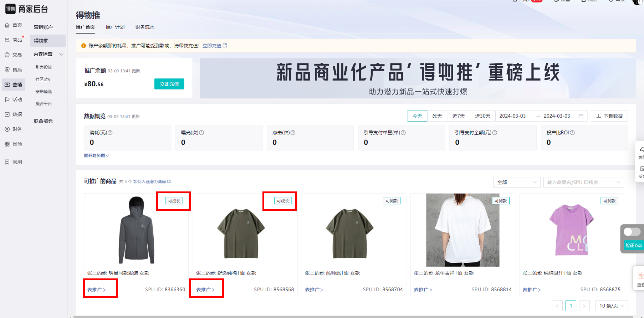The image size is (644, 318).
Task: Click 立即充值 link in the warning notice
Action: [x=212, y=46]
